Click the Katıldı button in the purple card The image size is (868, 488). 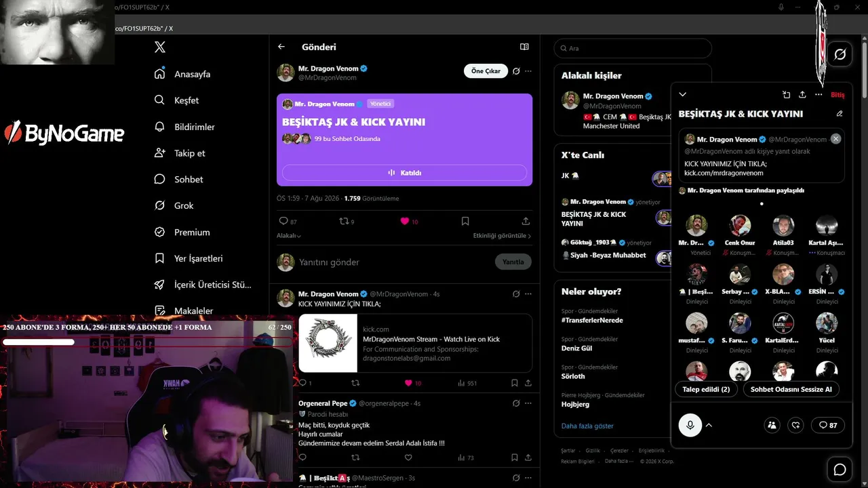pyautogui.click(x=404, y=173)
